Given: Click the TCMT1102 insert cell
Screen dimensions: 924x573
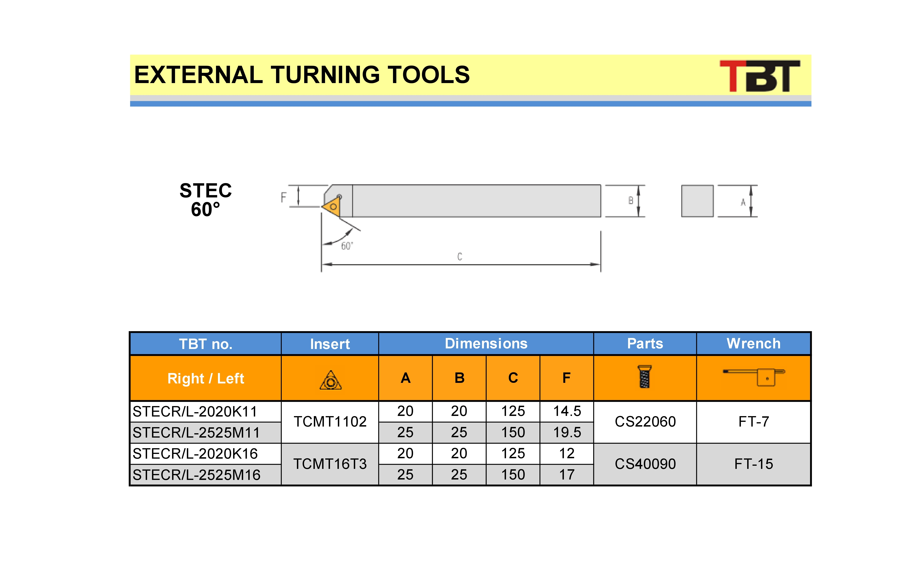Looking at the screenshot, I should click(x=330, y=422).
